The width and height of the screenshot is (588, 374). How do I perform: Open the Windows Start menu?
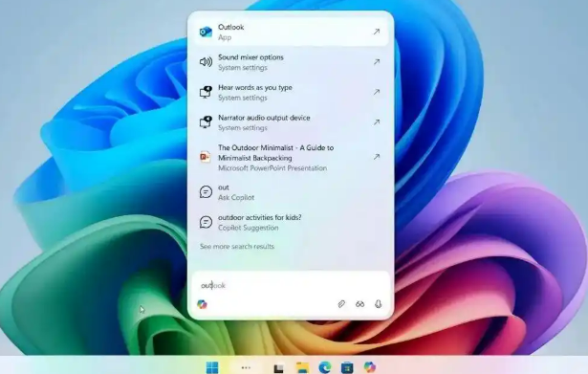pos(212,367)
